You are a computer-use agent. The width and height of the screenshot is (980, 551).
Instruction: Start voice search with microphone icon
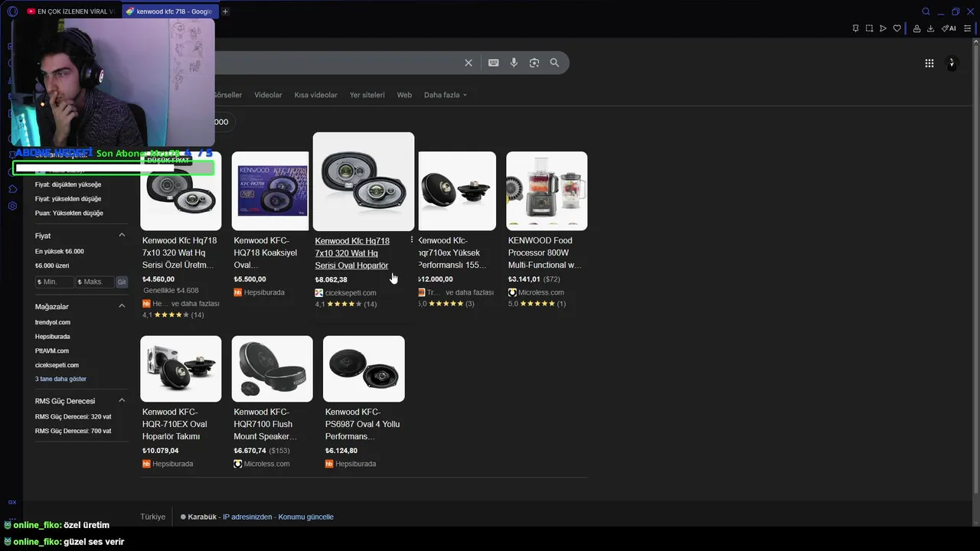(x=514, y=63)
